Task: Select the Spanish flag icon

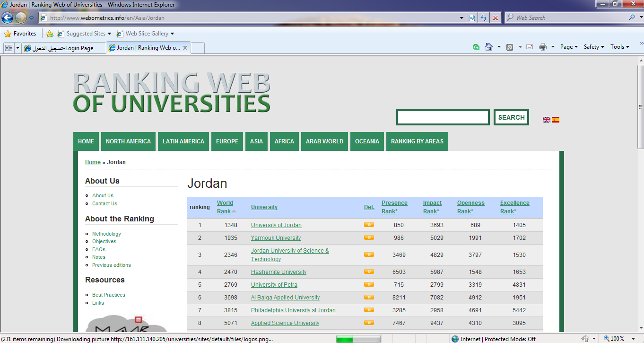Action: click(556, 120)
